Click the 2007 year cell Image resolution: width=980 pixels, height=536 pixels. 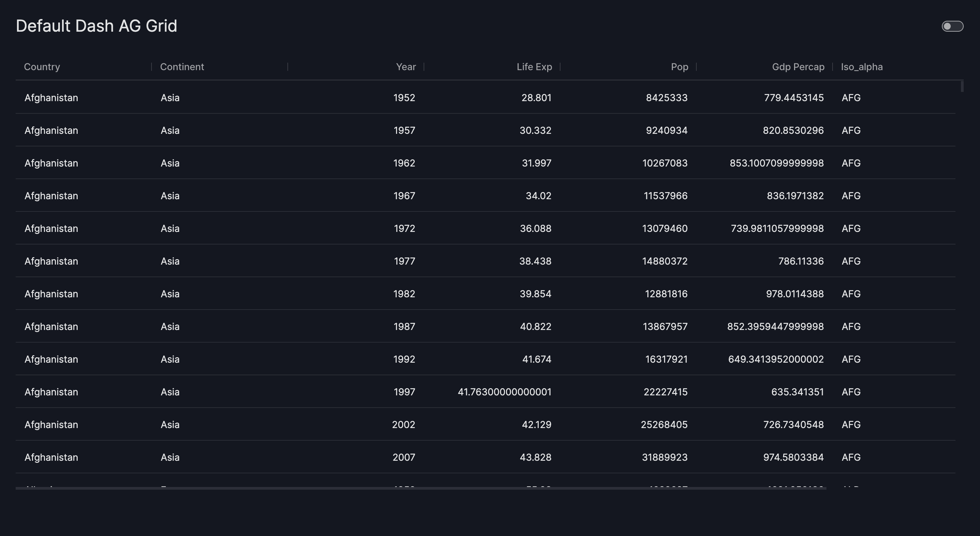point(404,457)
